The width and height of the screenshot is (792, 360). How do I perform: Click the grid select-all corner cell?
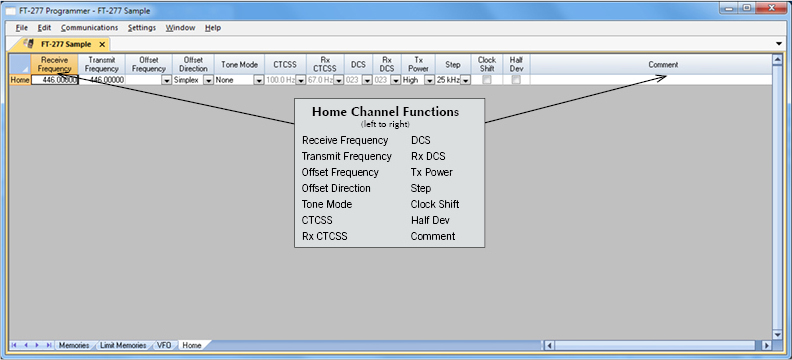20,65
